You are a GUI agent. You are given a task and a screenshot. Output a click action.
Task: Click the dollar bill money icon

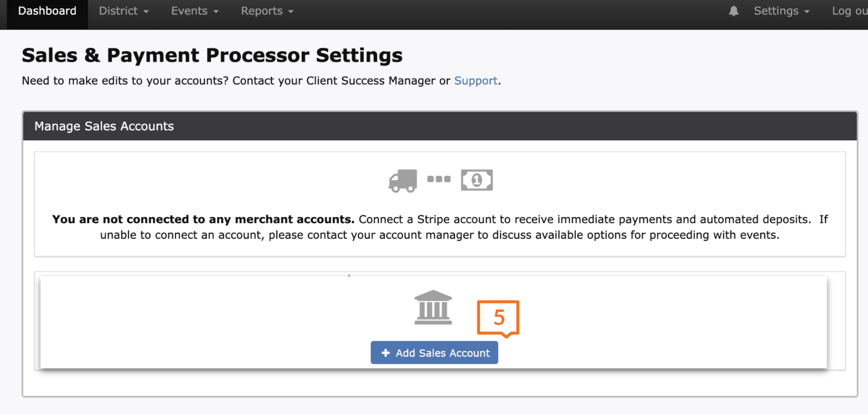476,180
